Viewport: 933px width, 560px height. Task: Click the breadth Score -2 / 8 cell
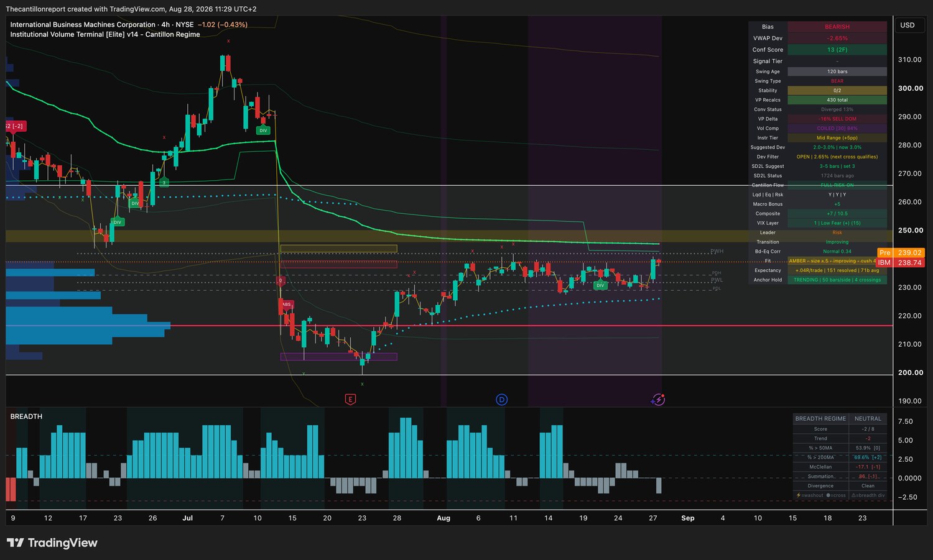click(868, 429)
